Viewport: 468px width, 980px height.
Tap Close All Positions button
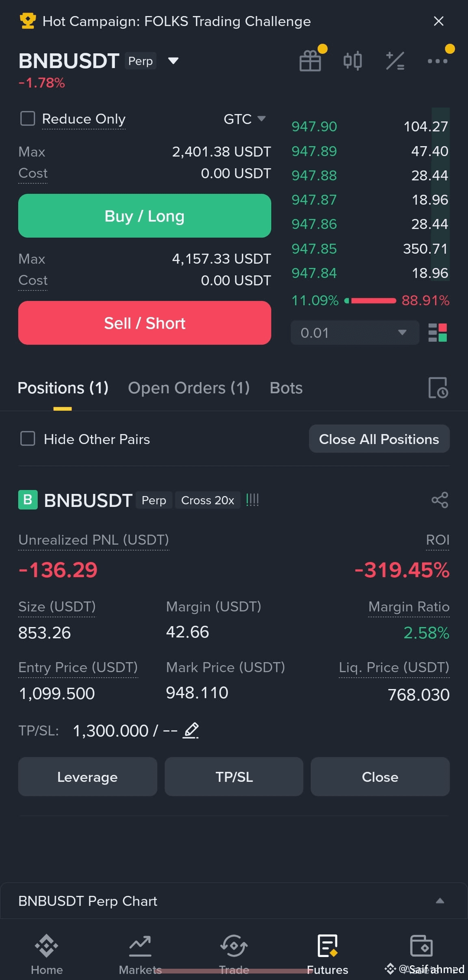click(379, 439)
